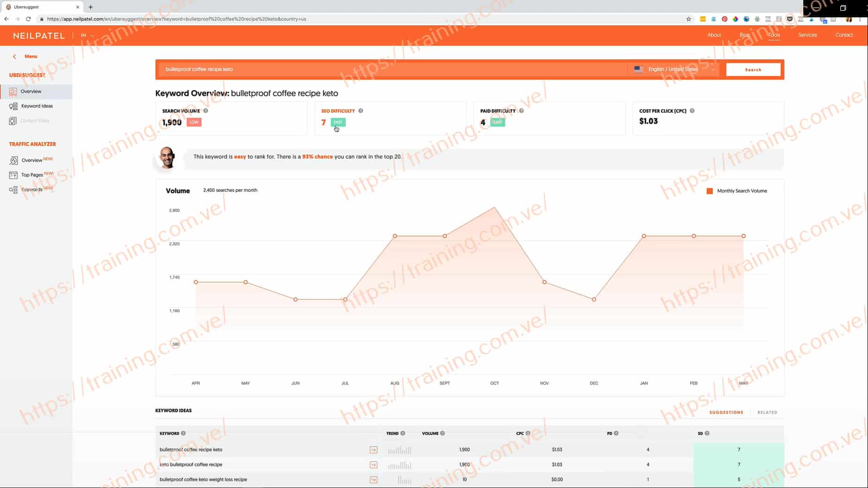Select the Suggestions keyword tab

pyautogui.click(x=726, y=412)
